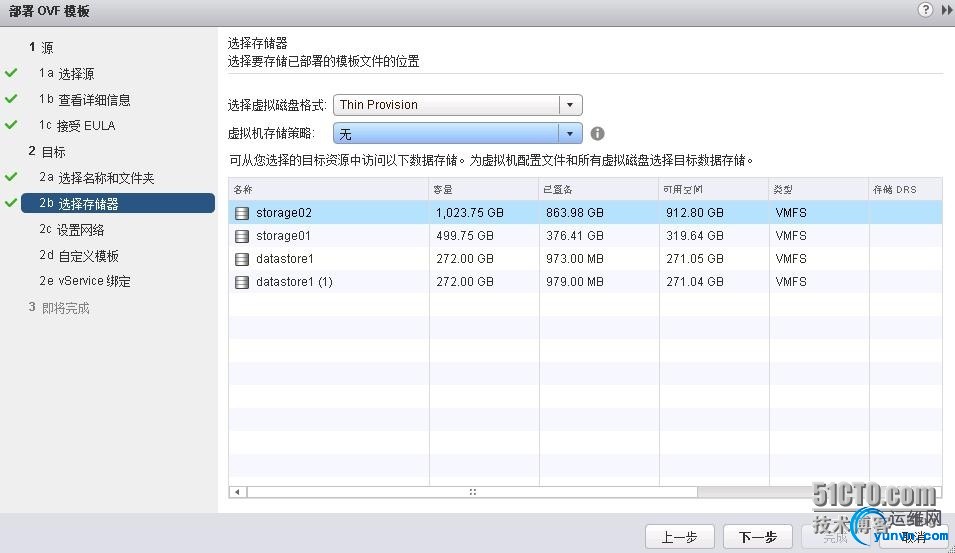Click the 上一步 back button
This screenshot has height=553, width=955.
click(x=680, y=537)
